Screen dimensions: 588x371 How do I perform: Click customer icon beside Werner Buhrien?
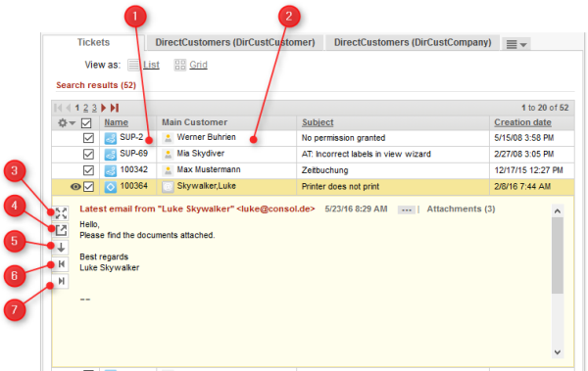click(x=168, y=138)
